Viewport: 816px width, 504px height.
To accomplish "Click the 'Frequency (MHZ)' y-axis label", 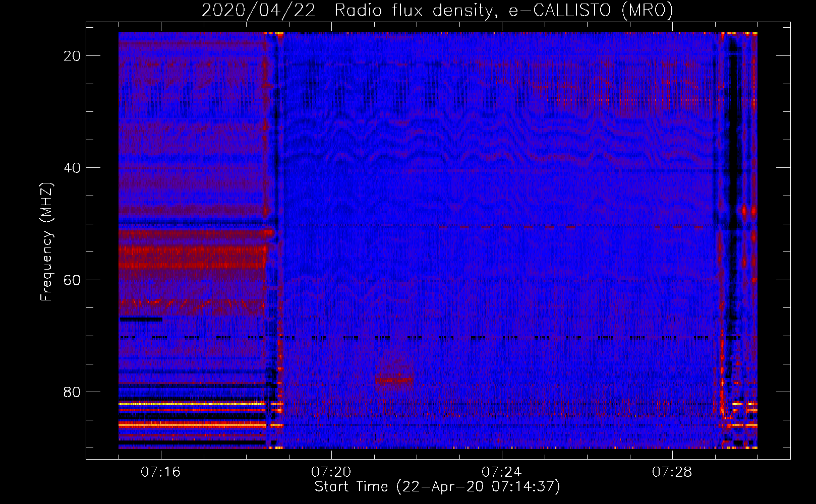I will tap(46, 242).
